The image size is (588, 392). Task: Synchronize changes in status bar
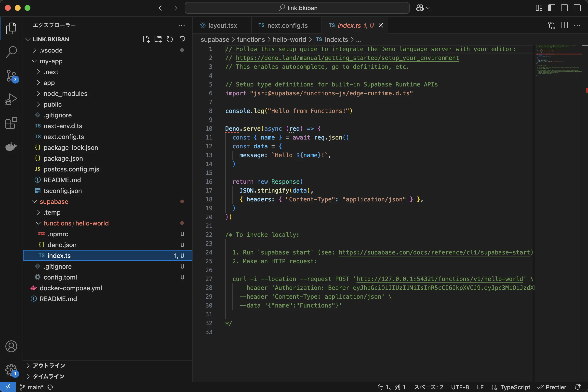(x=50, y=387)
